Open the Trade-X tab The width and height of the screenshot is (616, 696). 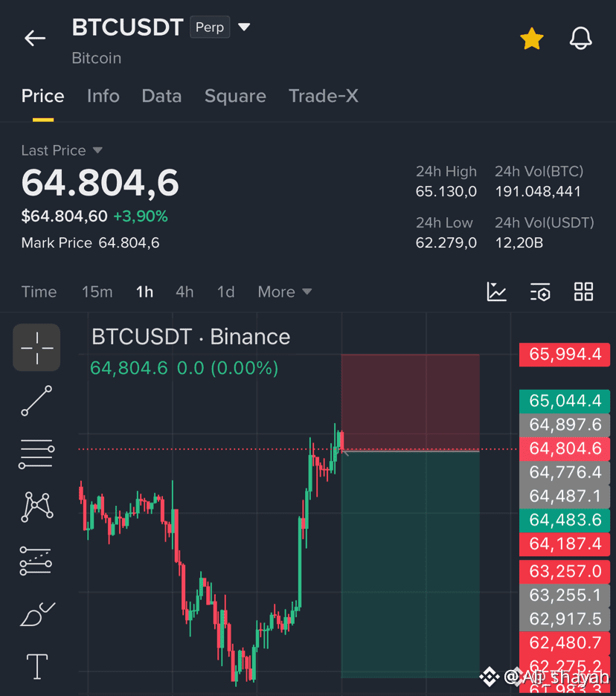pos(324,96)
